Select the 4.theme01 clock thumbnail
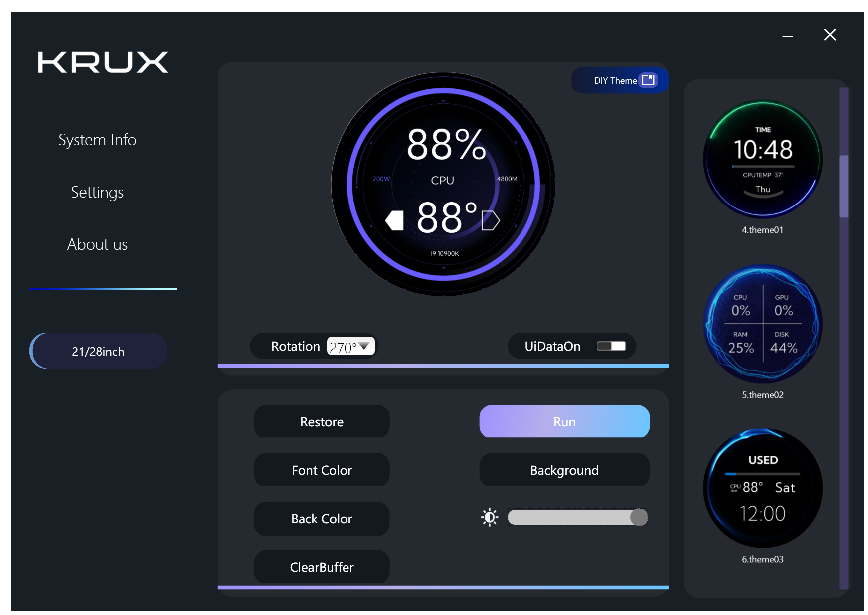The width and height of the screenshot is (868, 615). coord(762,160)
